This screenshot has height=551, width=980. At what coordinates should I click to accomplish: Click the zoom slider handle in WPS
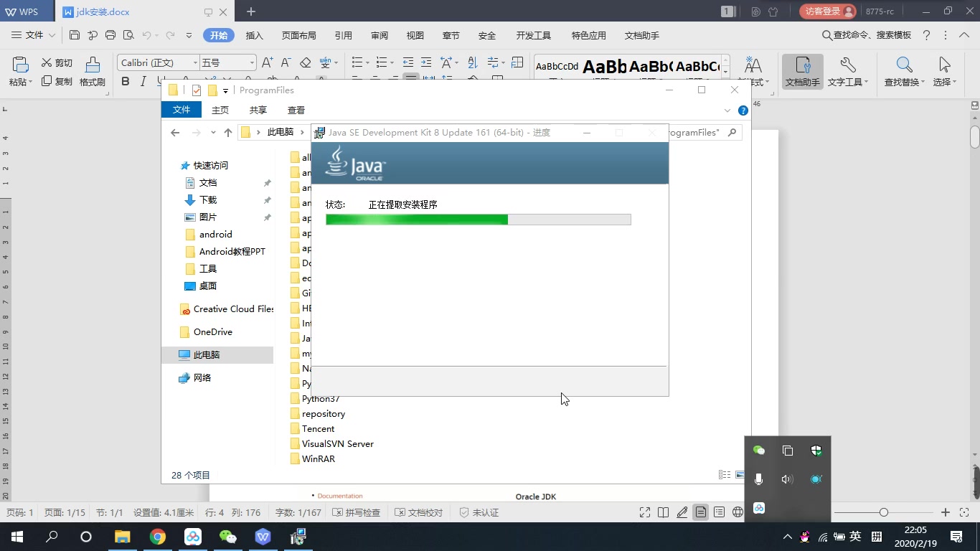pyautogui.click(x=884, y=512)
